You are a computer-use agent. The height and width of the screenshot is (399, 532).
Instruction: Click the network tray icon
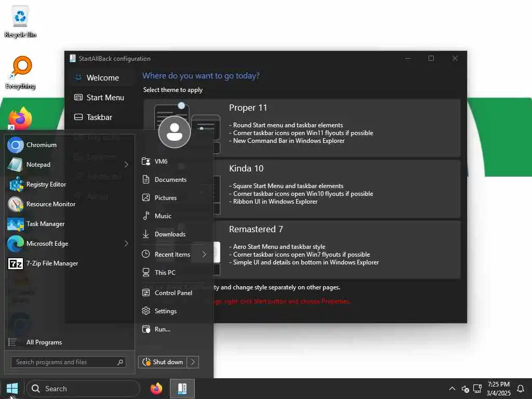point(477,389)
